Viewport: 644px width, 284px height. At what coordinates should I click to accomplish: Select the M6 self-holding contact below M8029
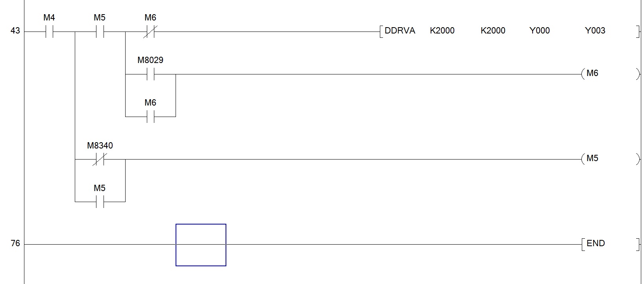150,117
